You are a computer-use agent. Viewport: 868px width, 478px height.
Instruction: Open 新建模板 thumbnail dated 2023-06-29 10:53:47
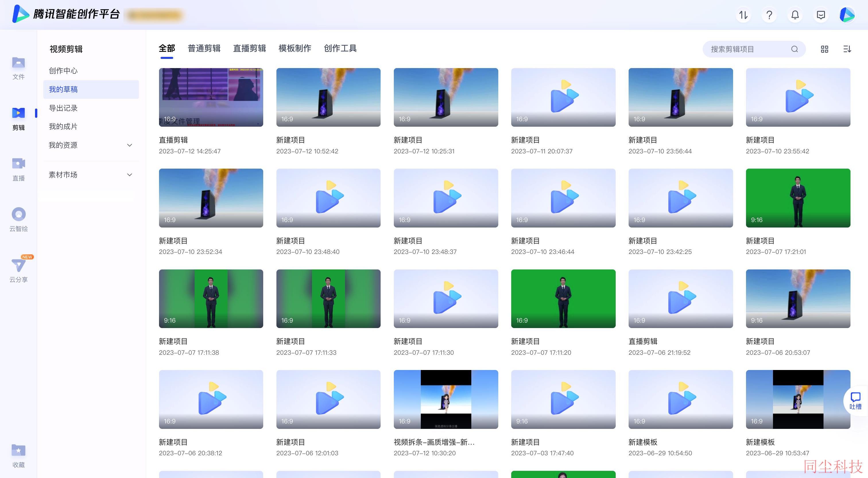pos(798,399)
